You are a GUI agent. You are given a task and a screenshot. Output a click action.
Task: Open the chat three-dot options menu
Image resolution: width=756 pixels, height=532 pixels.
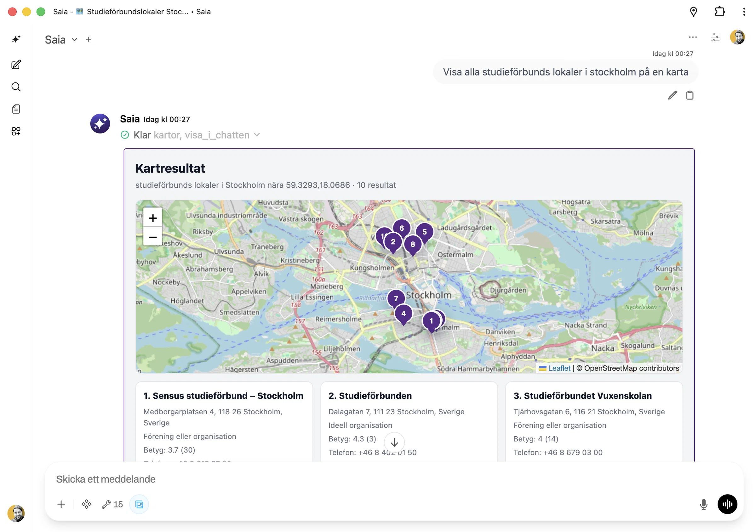(693, 37)
